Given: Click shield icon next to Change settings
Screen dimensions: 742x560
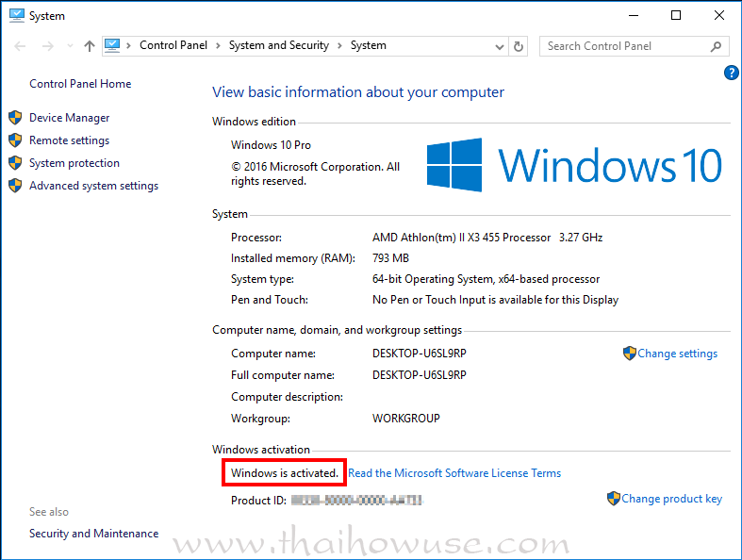Looking at the screenshot, I should [x=630, y=354].
